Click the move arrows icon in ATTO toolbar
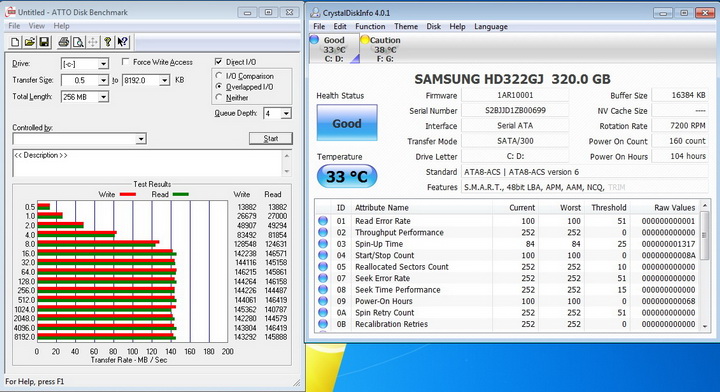The image size is (720, 392). point(93,43)
